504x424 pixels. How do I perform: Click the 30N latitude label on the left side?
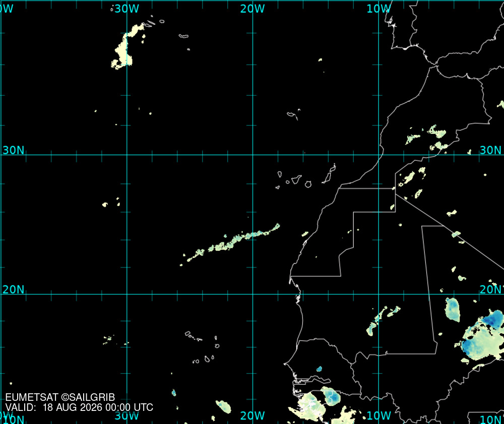tap(13, 150)
